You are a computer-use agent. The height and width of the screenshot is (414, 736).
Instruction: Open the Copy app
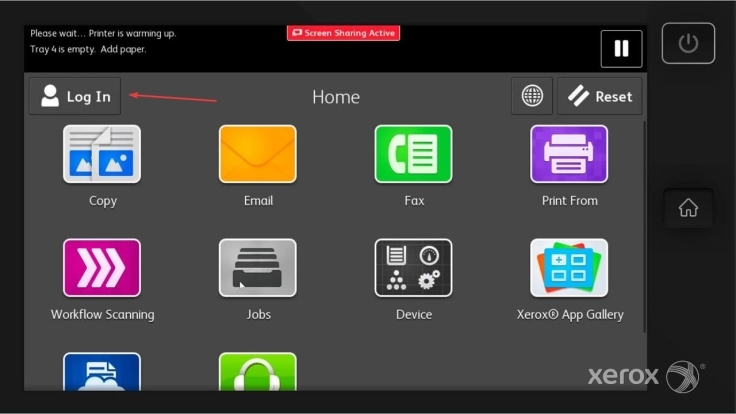click(x=102, y=155)
